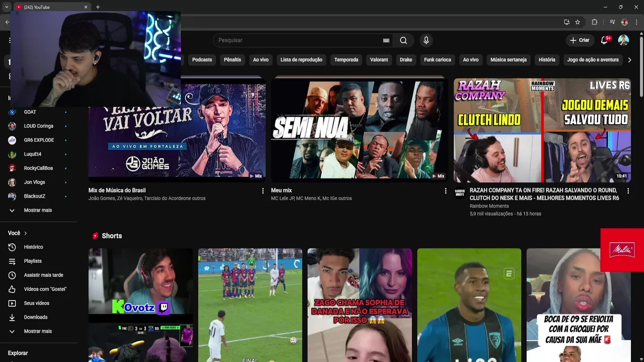Select the Funk carioca chip
The height and width of the screenshot is (362, 644).
tap(438, 60)
